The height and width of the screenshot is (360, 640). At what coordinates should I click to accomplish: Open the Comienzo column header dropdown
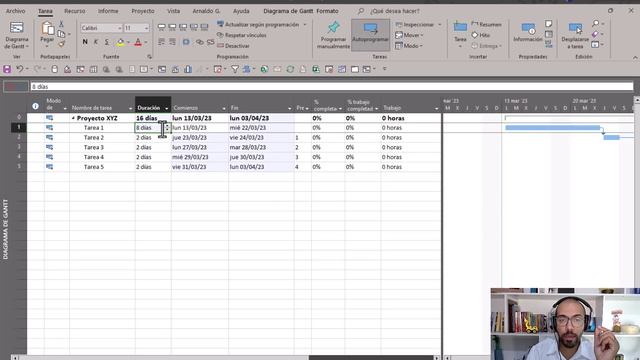pos(224,109)
